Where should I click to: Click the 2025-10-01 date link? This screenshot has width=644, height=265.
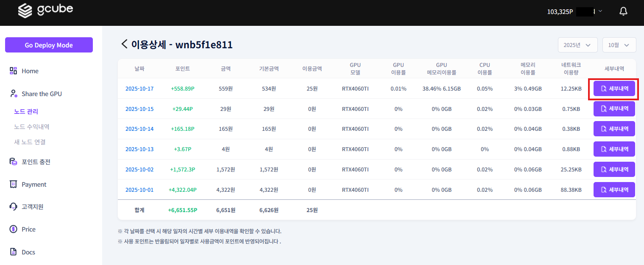point(139,190)
